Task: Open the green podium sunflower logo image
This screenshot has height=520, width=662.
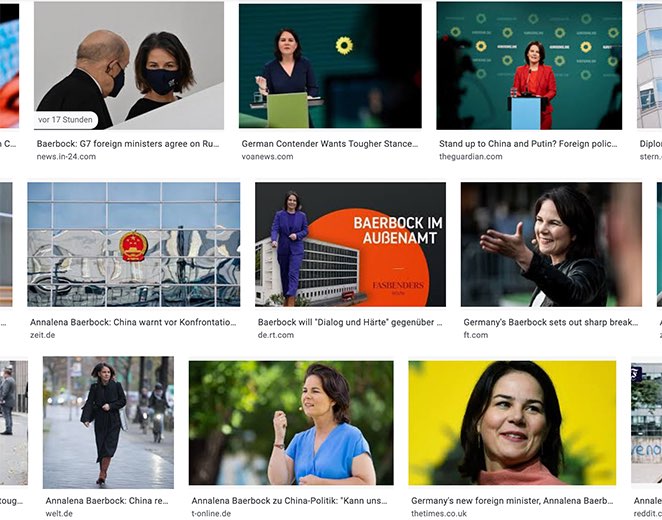Action: coord(330,66)
